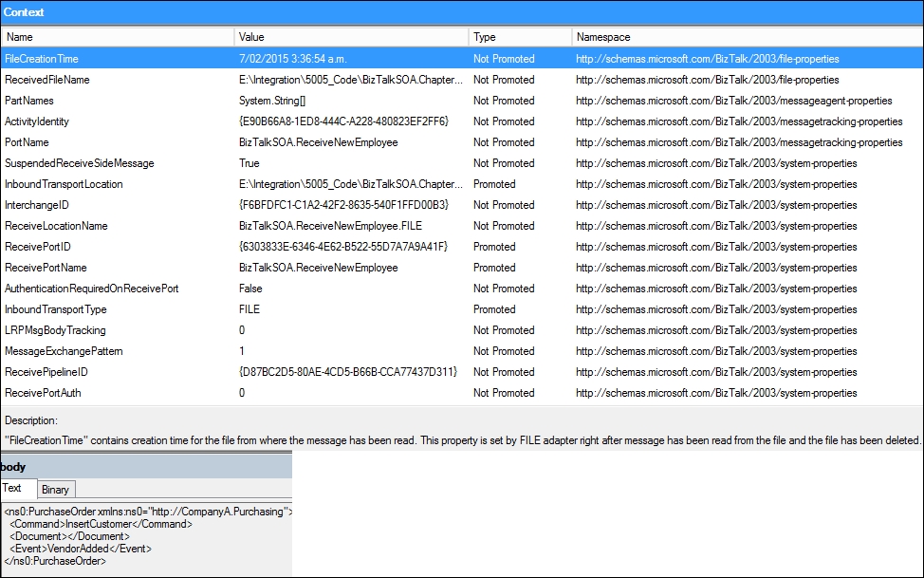Viewport: 924px width, 578px height.
Task: Switch to the Text tab
Action: [17, 489]
